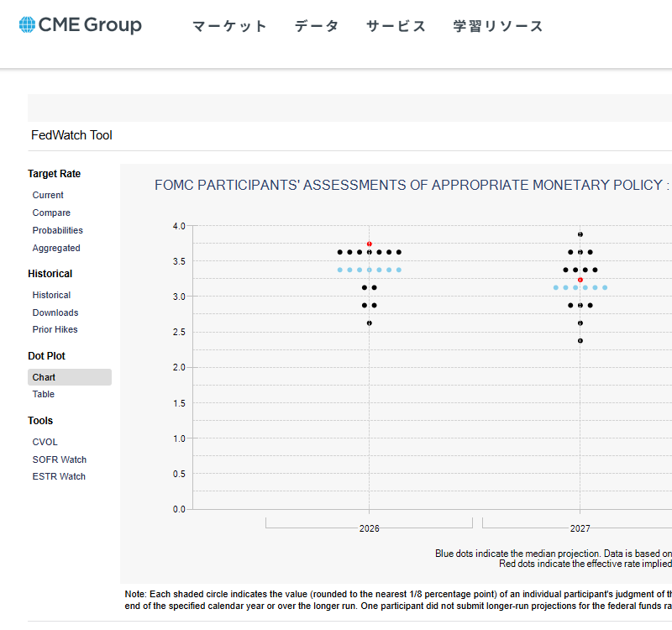This screenshot has height=630, width=672.
Task: Click the CME Group logo
Action: click(x=81, y=25)
